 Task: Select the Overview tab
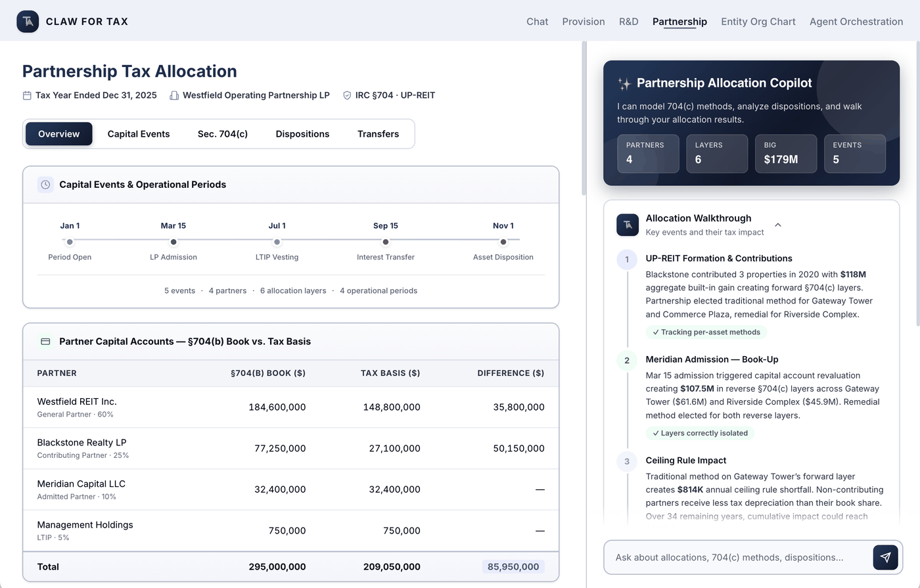[58, 134]
